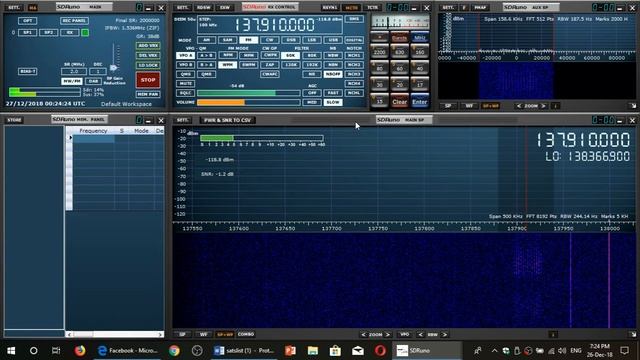Image resolution: width=640 pixels, height=360 pixels.
Task: Open SETT. in Main SP window
Action: pyautogui.click(x=183, y=120)
